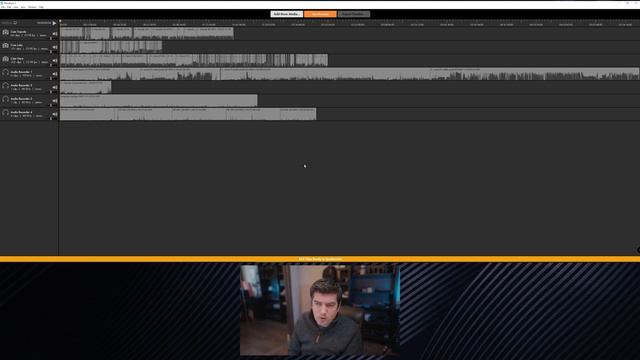Screen dimensions: 640x360
Task: Click the timecode display beside the play button
Action: tap(44, 23)
